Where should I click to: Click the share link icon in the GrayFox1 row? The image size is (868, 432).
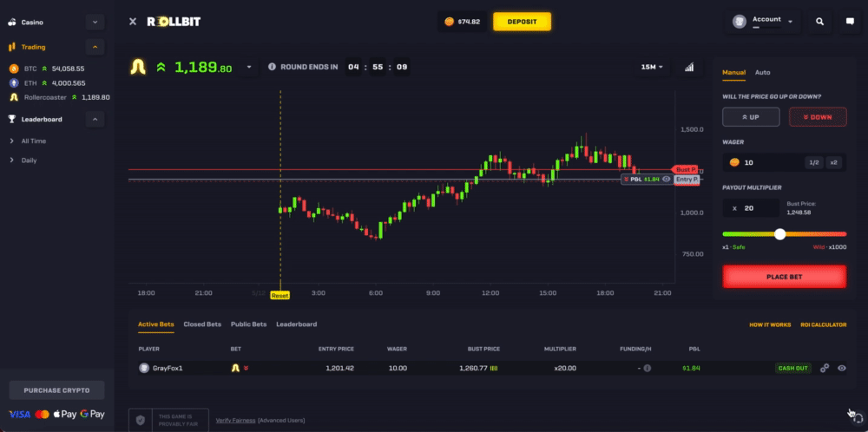[825, 368]
